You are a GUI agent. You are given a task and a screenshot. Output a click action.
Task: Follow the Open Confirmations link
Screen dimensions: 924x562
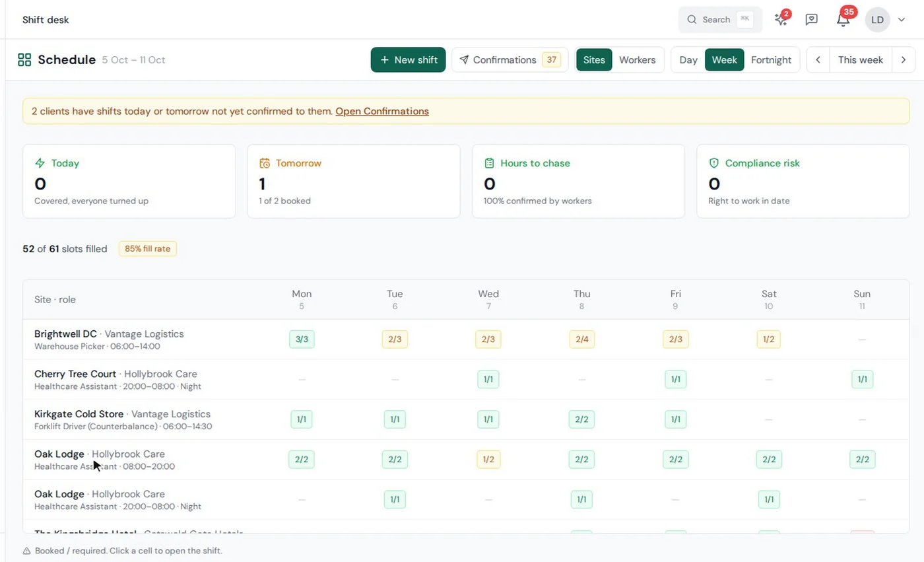[382, 112]
